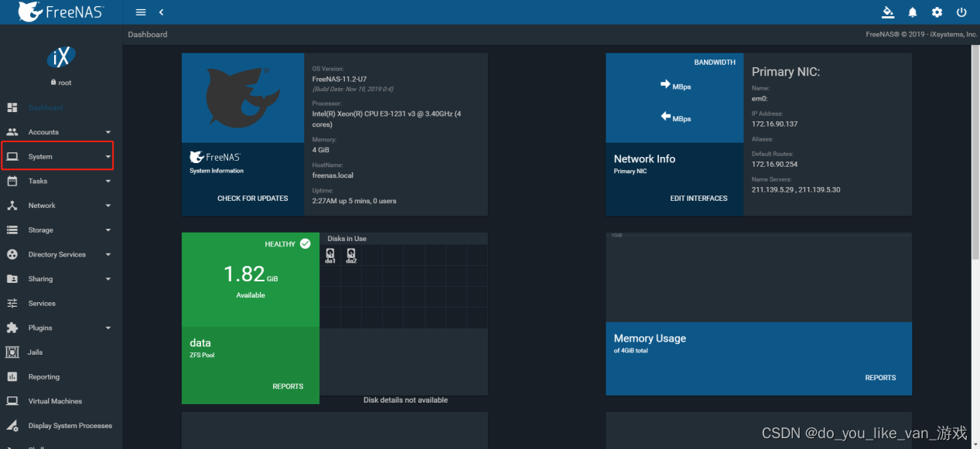Open the Jails menu item
Image resolution: width=980 pixels, height=449 pixels.
pos(61,352)
